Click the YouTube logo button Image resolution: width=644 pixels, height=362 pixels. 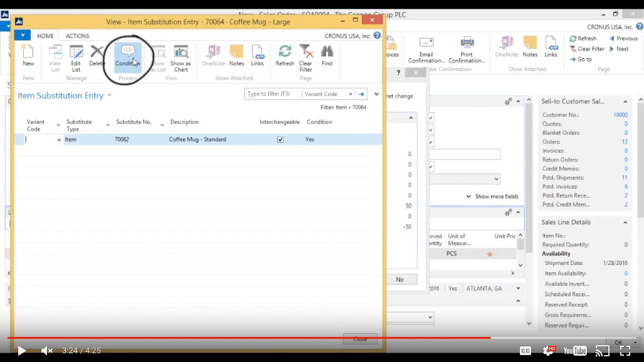point(575,351)
